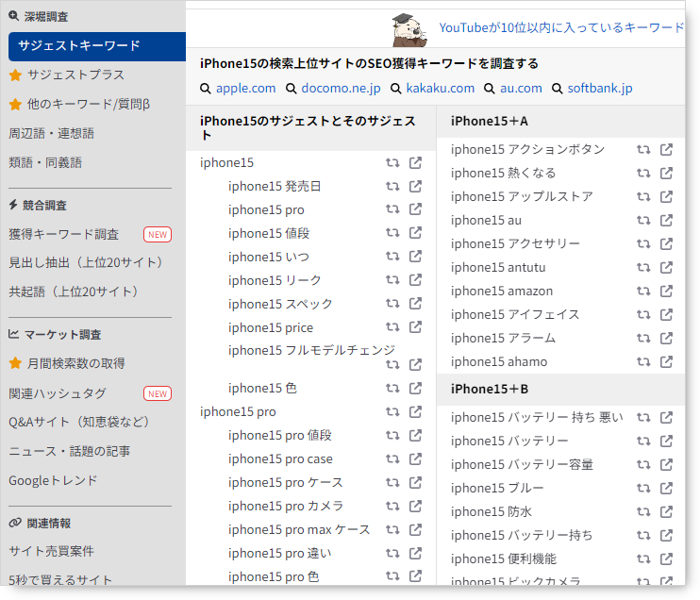Open external link icon for iphone15 au

(x=666, y=220)
